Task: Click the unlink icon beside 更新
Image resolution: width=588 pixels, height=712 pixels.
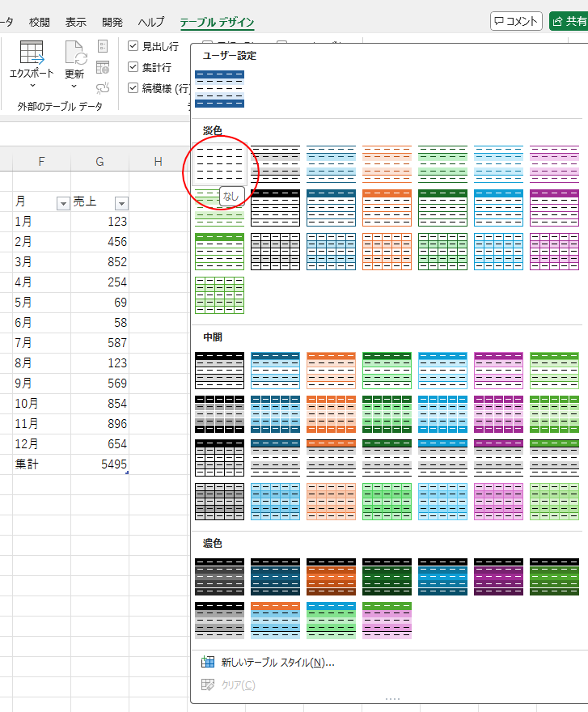Action: tap(103, 88)
